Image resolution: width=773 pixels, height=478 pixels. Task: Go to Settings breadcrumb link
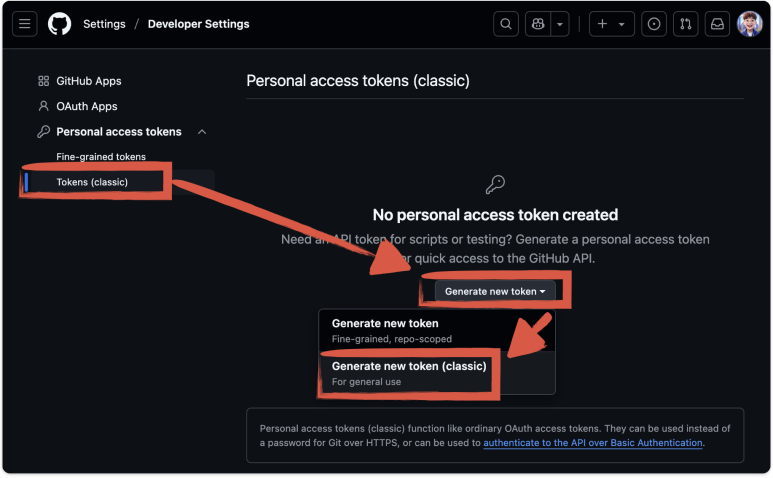pyautogui.click(x=104, y=24)
